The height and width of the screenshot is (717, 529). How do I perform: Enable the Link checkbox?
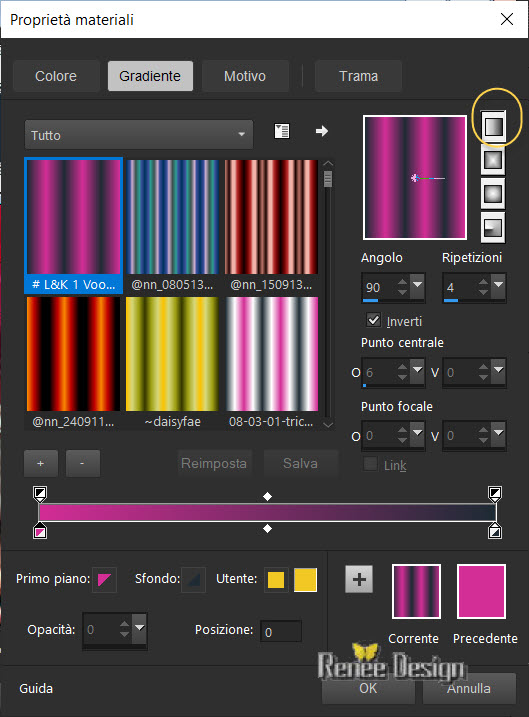[x=370, y=464]
